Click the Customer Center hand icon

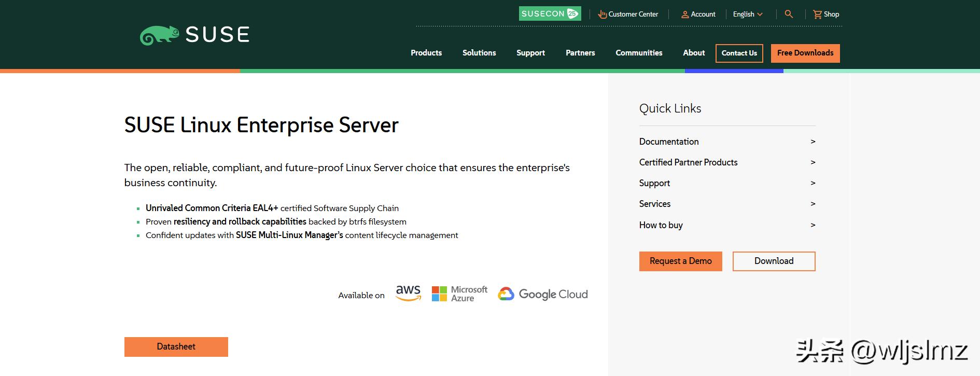[602, 15]
